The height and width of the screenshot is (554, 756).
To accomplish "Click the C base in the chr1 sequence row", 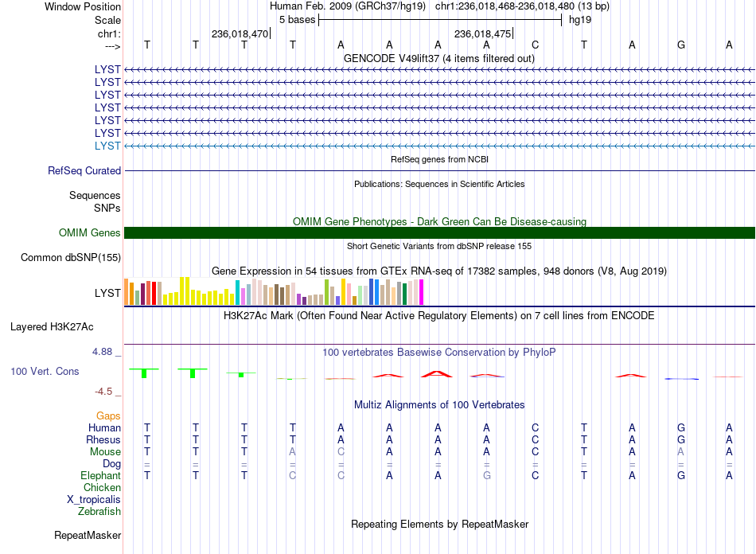I will pos(536,45).
